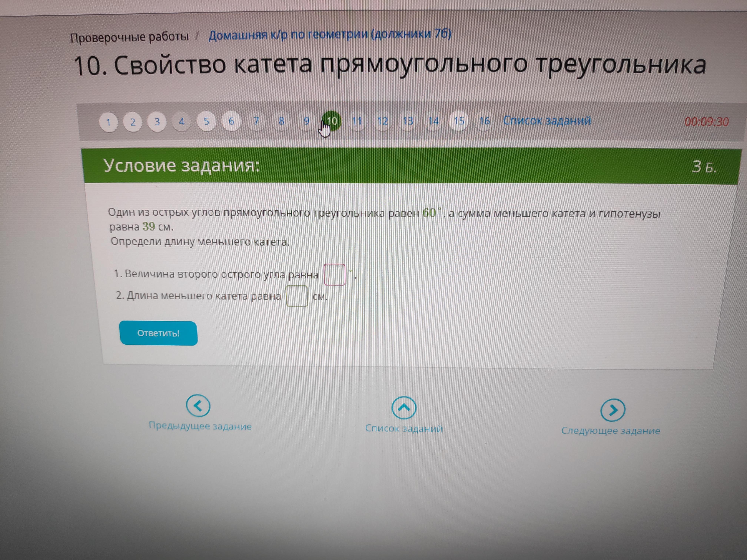The width and height of the screenshot is (747, 560).
Task: Click the green number 39 in the problem
Action: coord(149,226)
